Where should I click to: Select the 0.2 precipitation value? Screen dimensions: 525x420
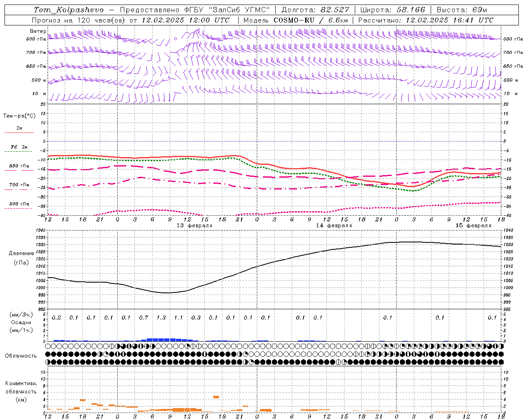[x=57, y=317]
